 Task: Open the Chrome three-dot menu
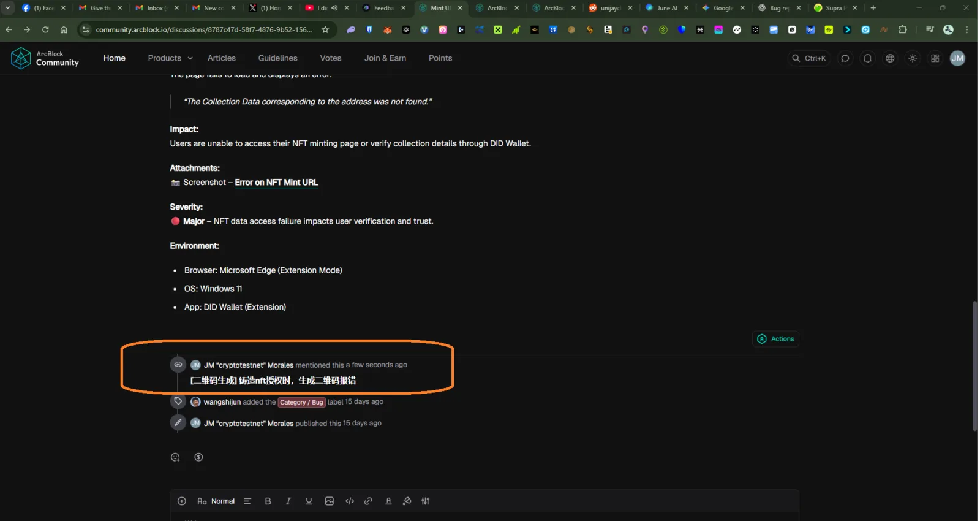967,29
